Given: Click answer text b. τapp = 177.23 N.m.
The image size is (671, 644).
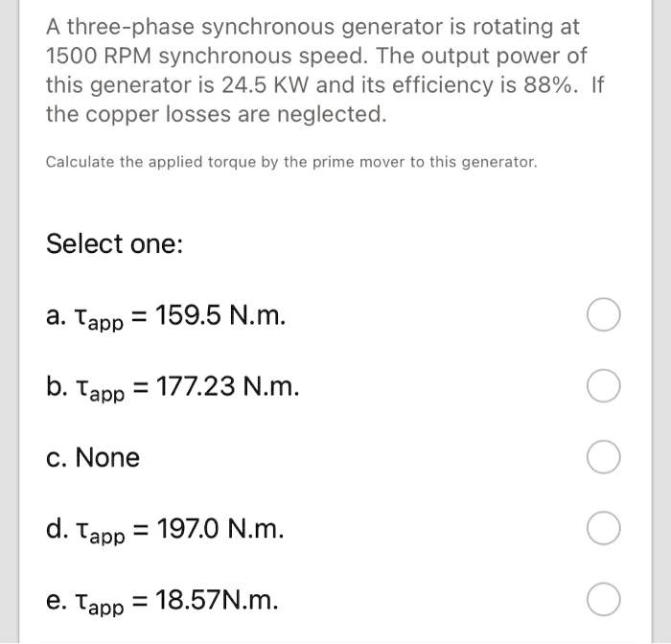Looking at the screenshot, I should point(173,388).
